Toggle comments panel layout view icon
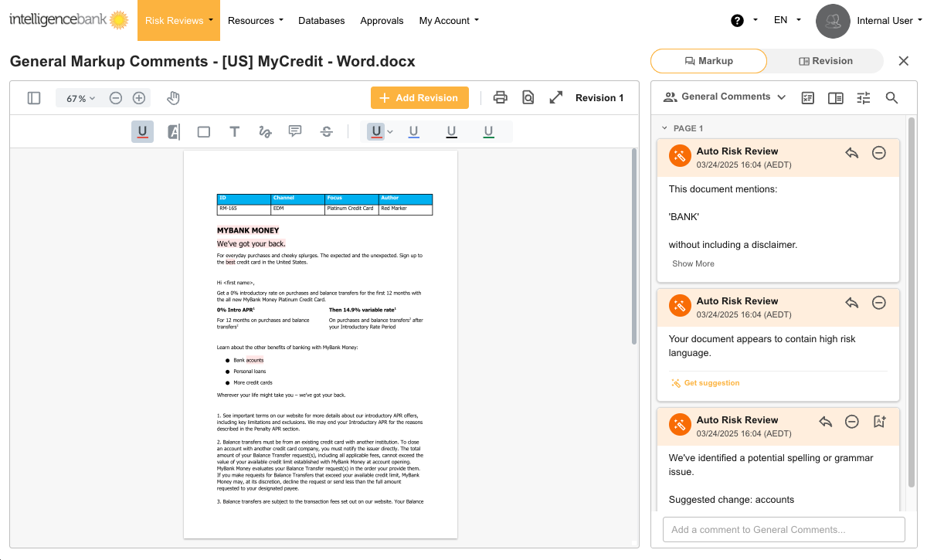Viewport: 927px width, 560px height. coord(835,97)
